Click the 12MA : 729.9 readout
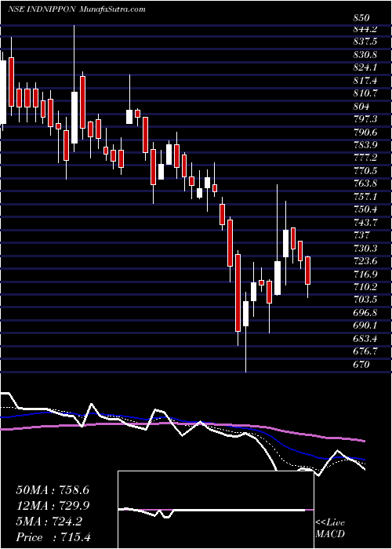The image size is (392, 549). coord(53,506)
